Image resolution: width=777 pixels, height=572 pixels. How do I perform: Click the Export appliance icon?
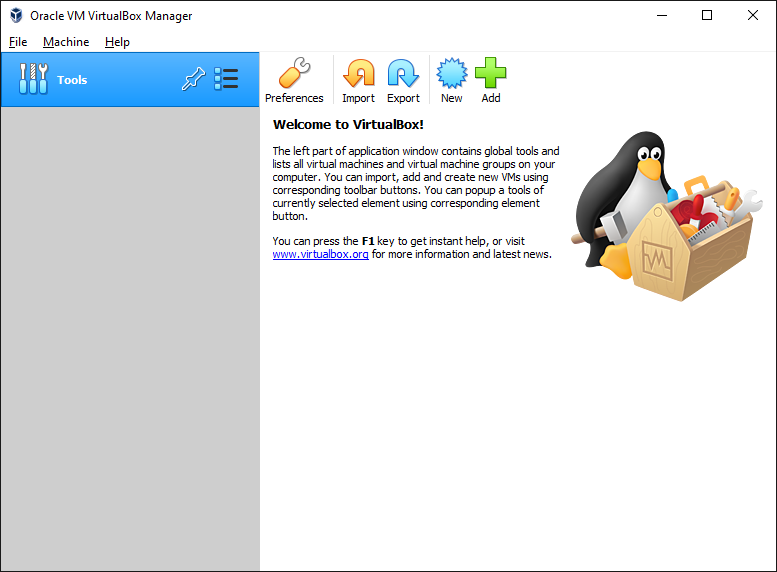(403, 80)
